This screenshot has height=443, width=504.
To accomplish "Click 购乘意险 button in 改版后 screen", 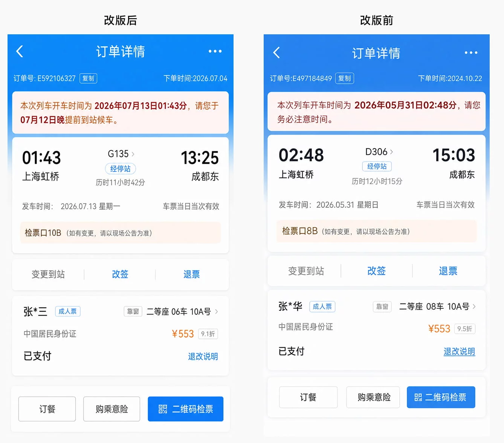I will pos(111,409).
